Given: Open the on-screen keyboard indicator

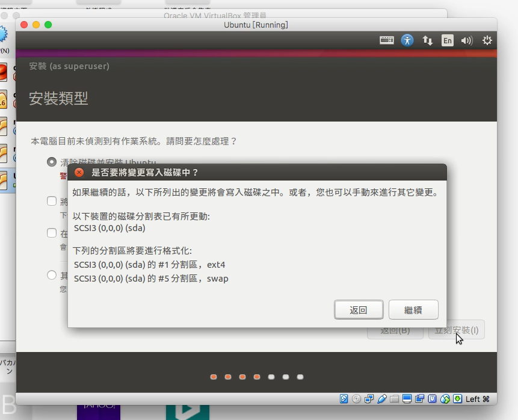Looking at the screenshot, I should click(x=386, y=40).
